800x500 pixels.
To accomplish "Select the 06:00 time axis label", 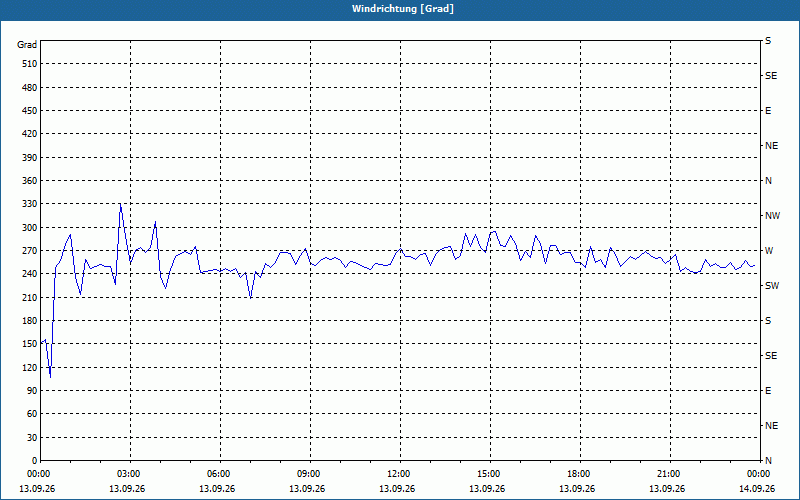I will click(x=220, y=474).
